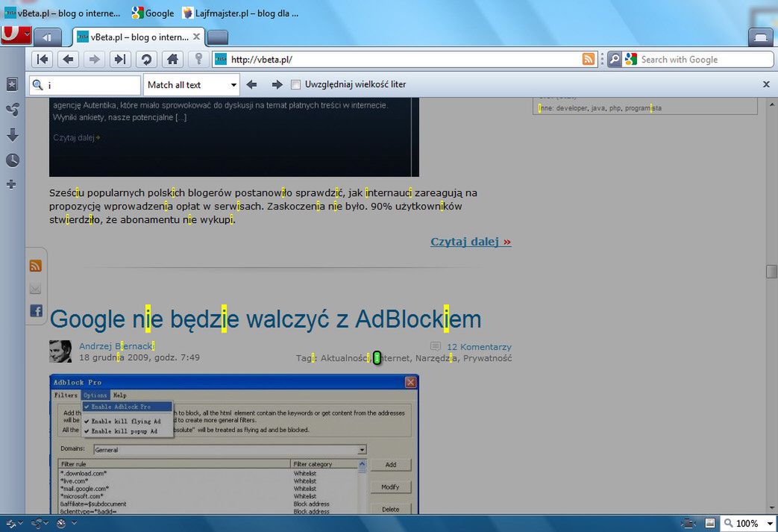Find next match with right arrow

click(x=277, y=85)
